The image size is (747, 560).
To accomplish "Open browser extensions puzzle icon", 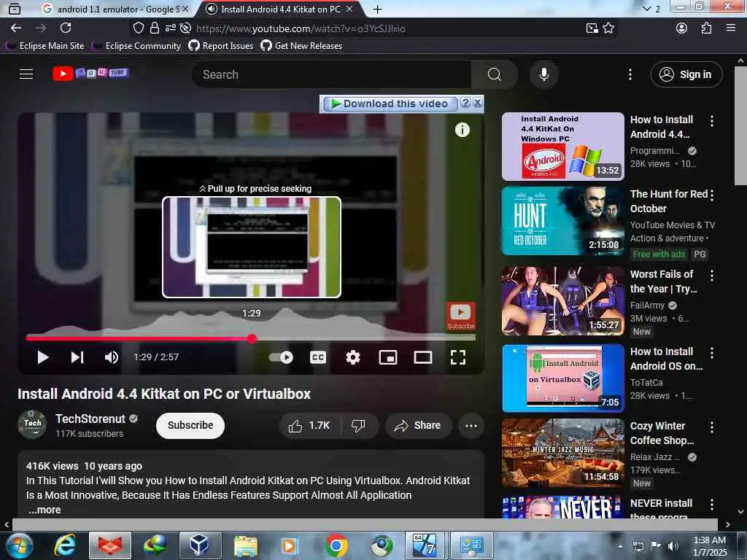I will click(x=706, y=28).
